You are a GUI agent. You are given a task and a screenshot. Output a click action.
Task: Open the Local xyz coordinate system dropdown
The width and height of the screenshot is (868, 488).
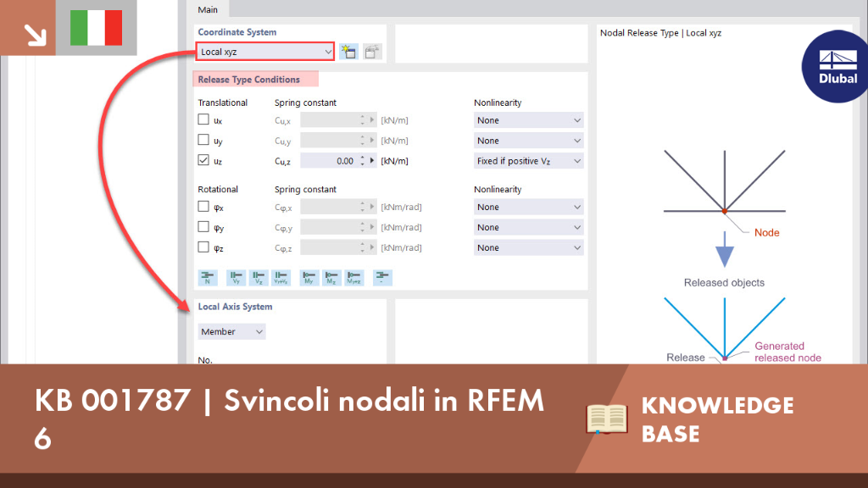[265, 52]
